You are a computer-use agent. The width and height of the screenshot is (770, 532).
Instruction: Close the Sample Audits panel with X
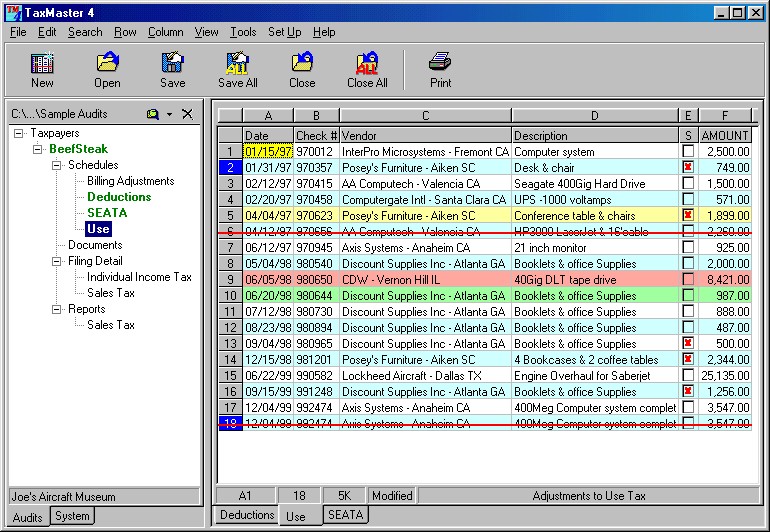point(187,114)
